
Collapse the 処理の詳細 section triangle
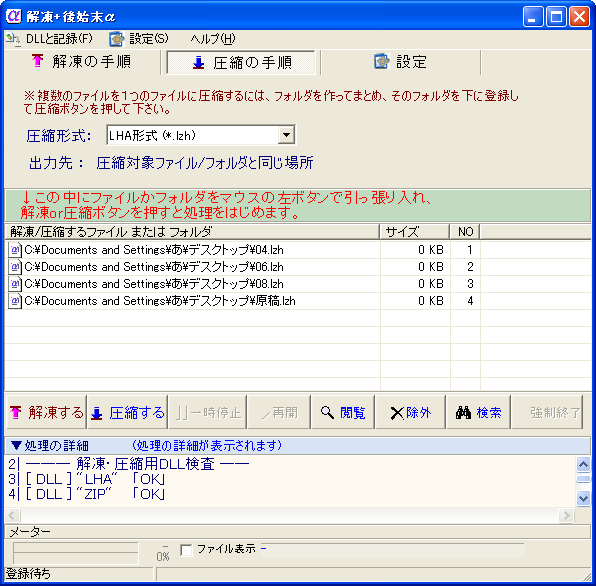tap(16, 445)
